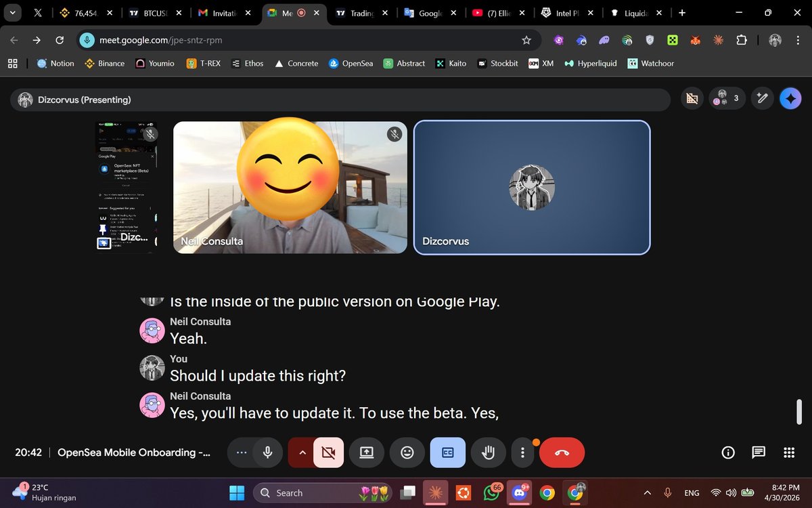Open audio settings three-dot button beside microphone
812x508 pixels.
click(x=242, y=452)
